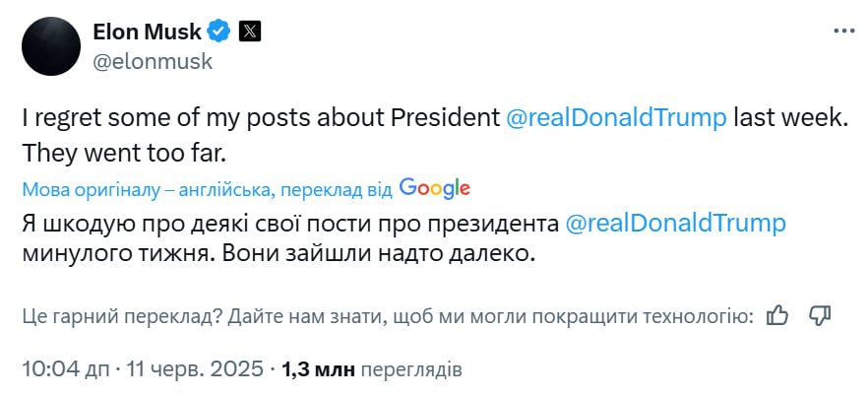Open Elon Musk's profile avatar
The image size is (868, 397).
pos(51,46)
